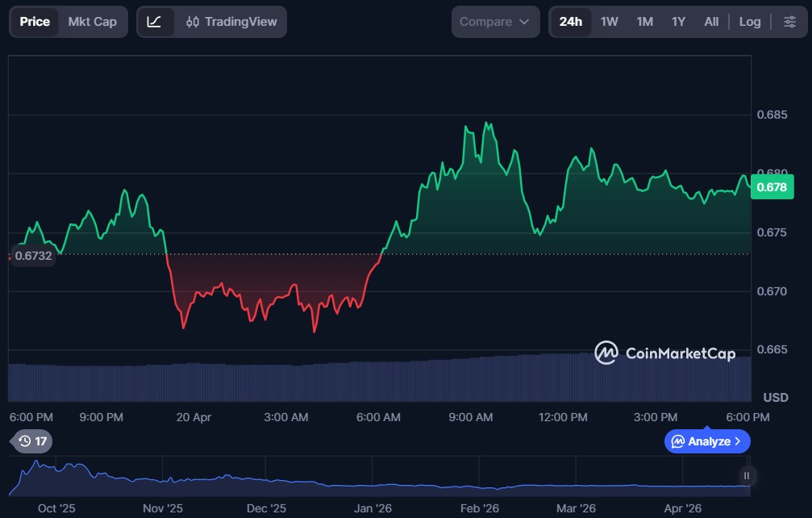Open chart settings sliders icon
This screenshot has width=812, height=518.
(789, 22)
